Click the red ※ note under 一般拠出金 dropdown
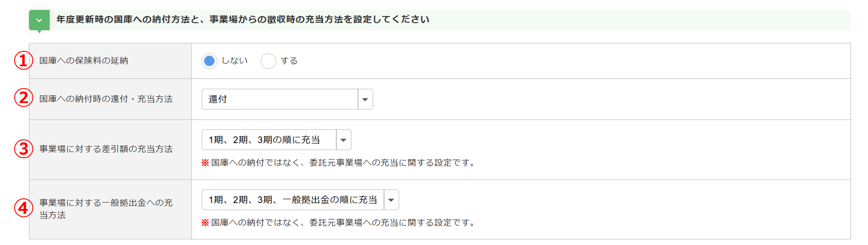This screenshot has width=868, height=245. 339,223
